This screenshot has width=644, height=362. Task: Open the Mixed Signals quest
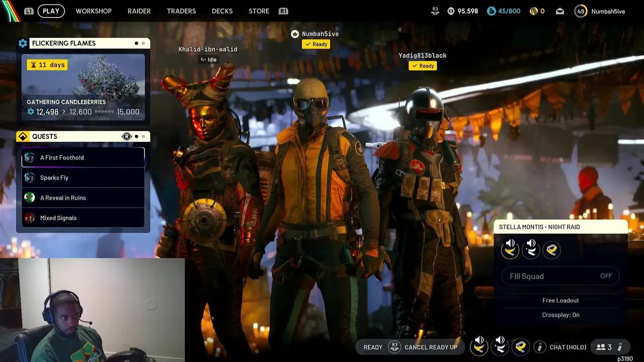(x=83, y=218)
